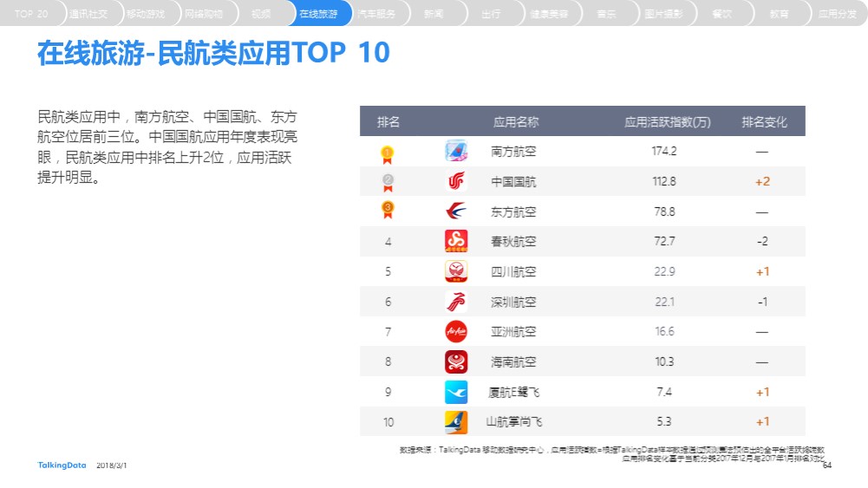Open the 健康美容 tab
The image size is (868, 488).
pos(549,13)
